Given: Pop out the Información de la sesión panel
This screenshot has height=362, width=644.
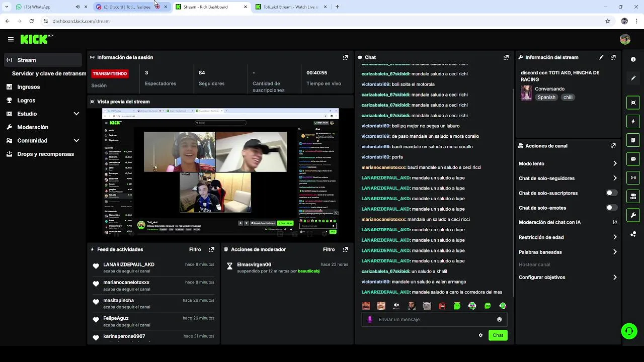Looking at the screenshot, I should pos(345,57).
